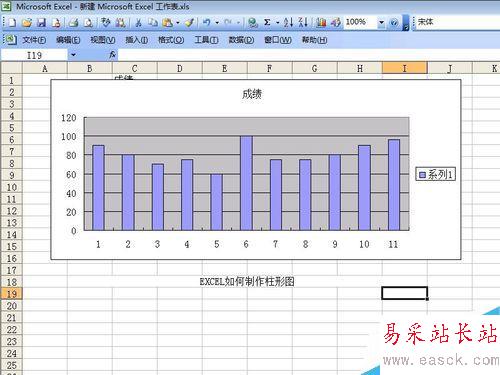Screen dimensions: 500x375
Task: Open Print Preview
Action: point(88,22)
